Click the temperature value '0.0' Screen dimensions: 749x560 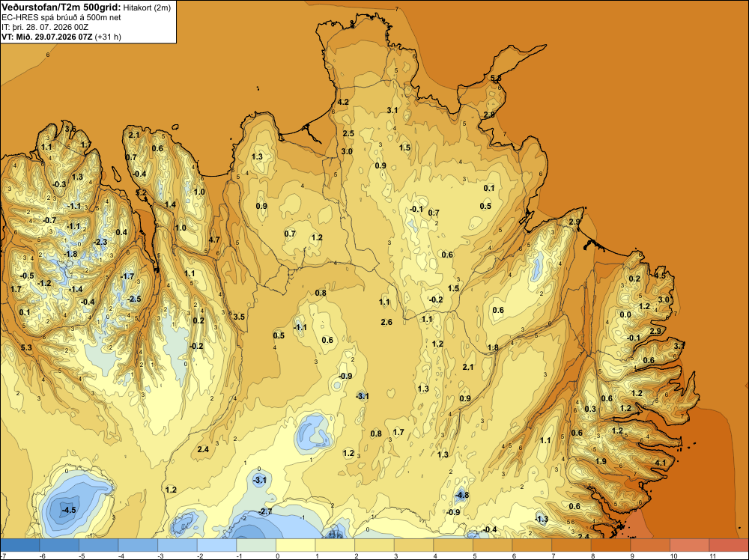tap(625, 315)
